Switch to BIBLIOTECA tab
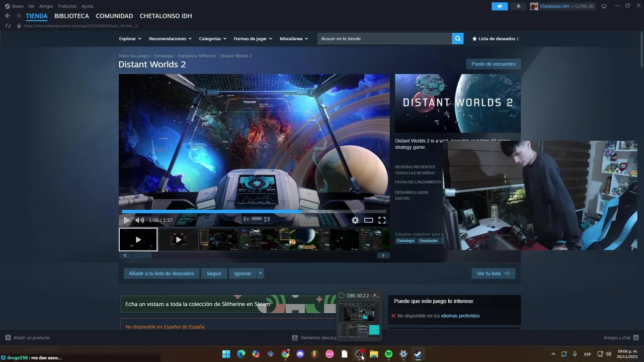 (71, 16)
